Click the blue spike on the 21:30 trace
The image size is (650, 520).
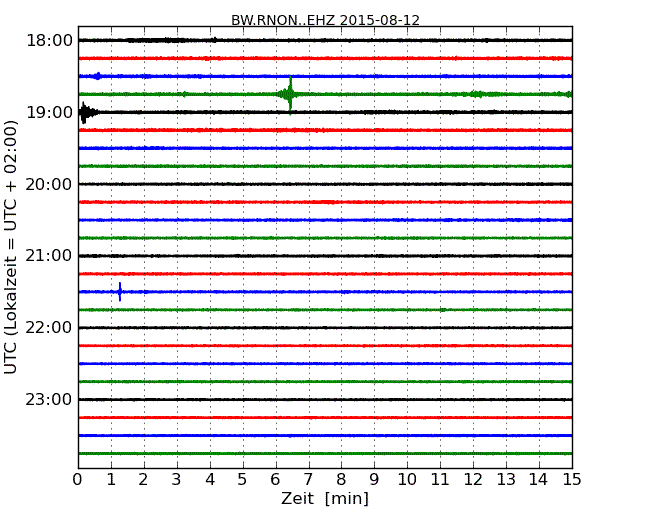coord(120,292)
